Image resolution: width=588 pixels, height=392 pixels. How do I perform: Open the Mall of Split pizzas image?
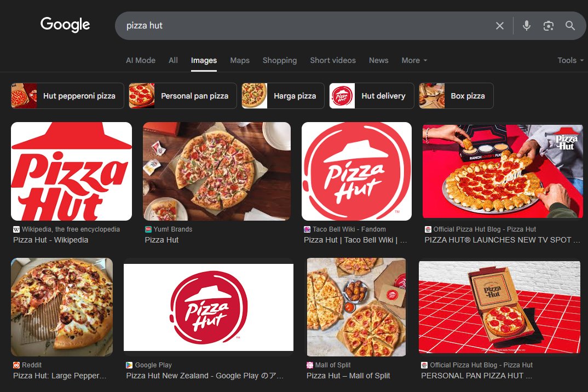coord(356,307)
